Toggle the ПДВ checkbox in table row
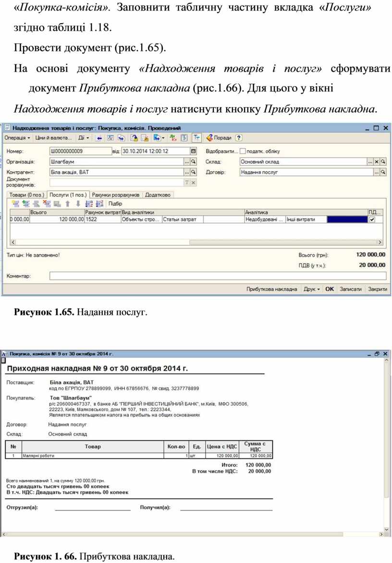Image resolution: width=392 pixels, height=563 pixels. coord(372,219)
